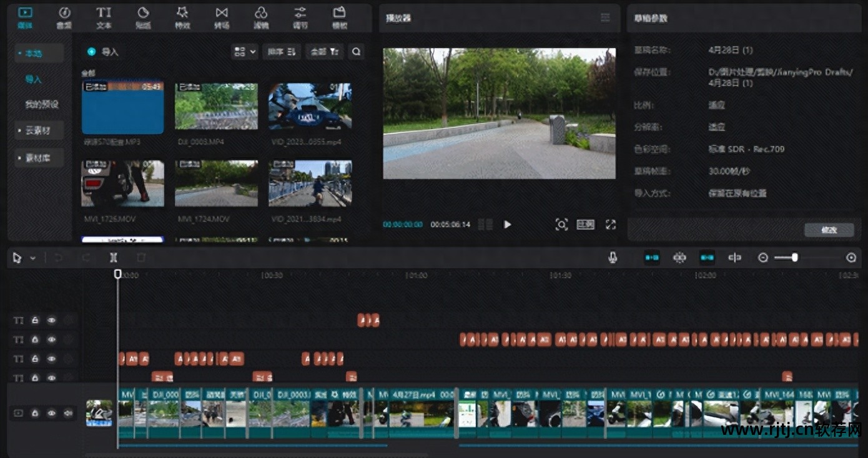The width and height of the screenshot is (868, 458).
Task: Click the microphone voice-over record icon
Action: point(613,258)
